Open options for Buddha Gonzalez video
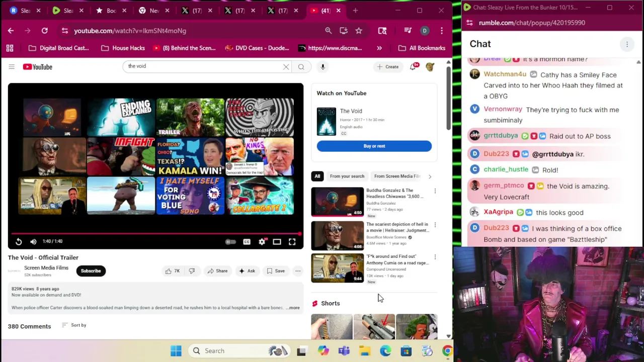The width and height of the screenshot is (644, 362). coord(435,191)
